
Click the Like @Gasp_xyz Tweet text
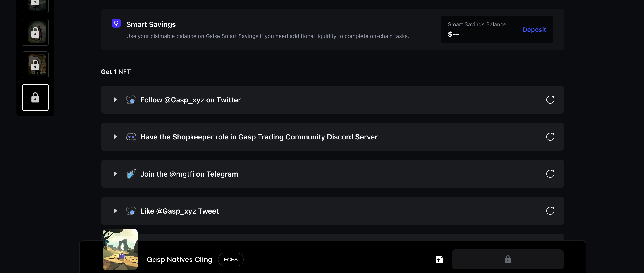[x=179, y=211]
